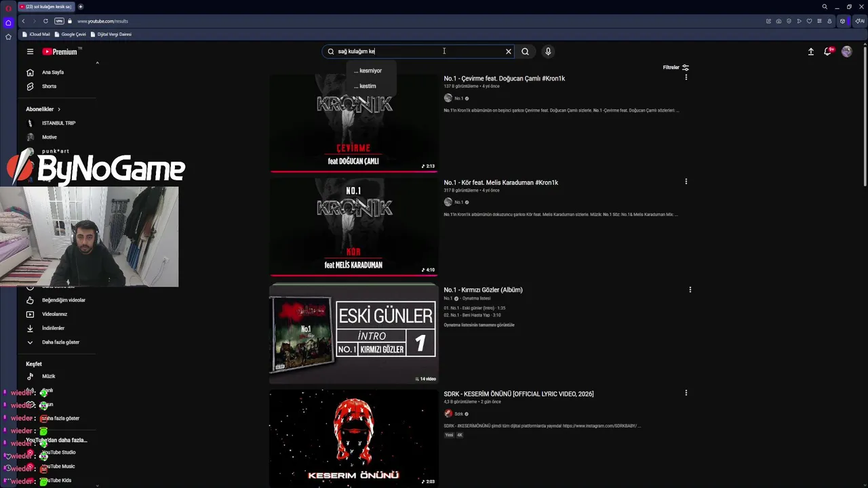Open the Opera AI assistant button

860,21
